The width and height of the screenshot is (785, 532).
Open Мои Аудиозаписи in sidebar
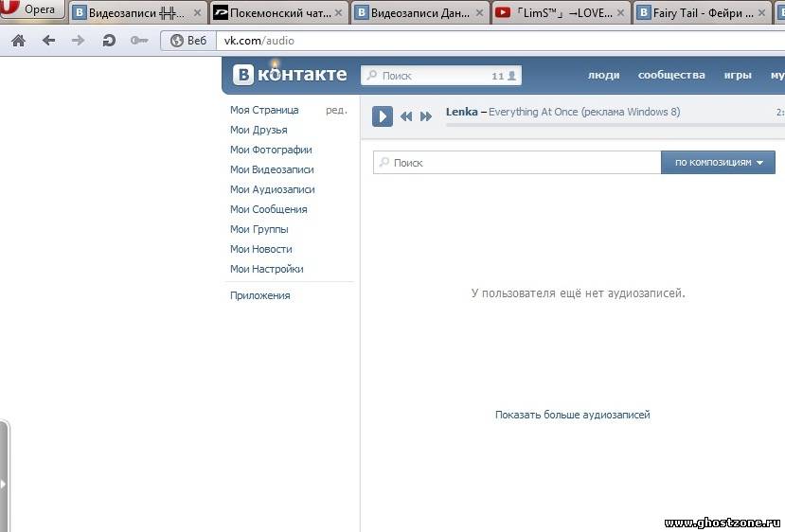272,189
